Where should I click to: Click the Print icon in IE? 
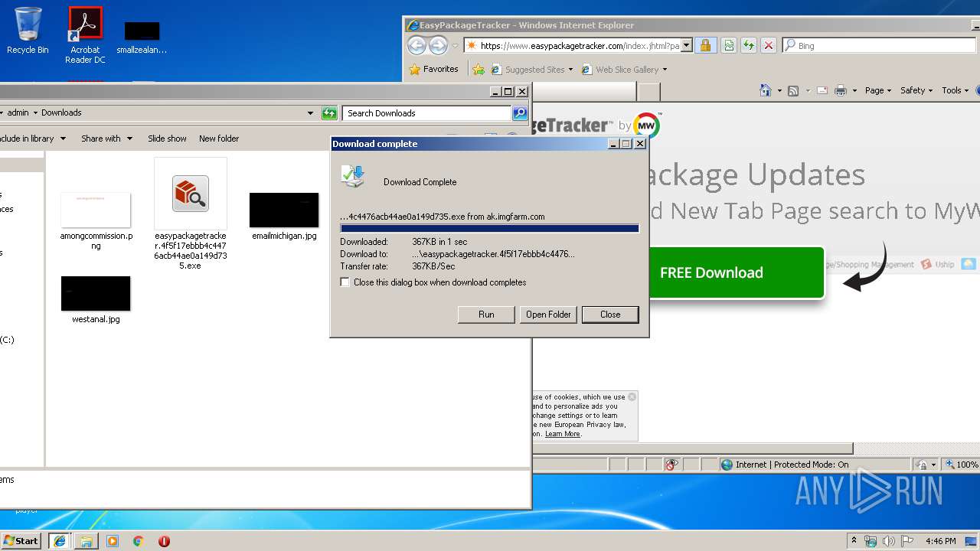point(841,90)
